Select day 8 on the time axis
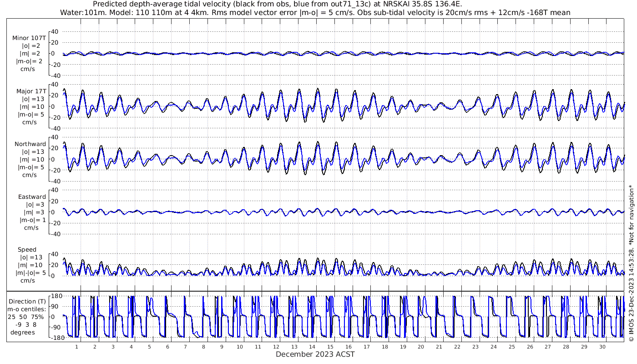This screenshot has height=364, width=637. [203, 347]
